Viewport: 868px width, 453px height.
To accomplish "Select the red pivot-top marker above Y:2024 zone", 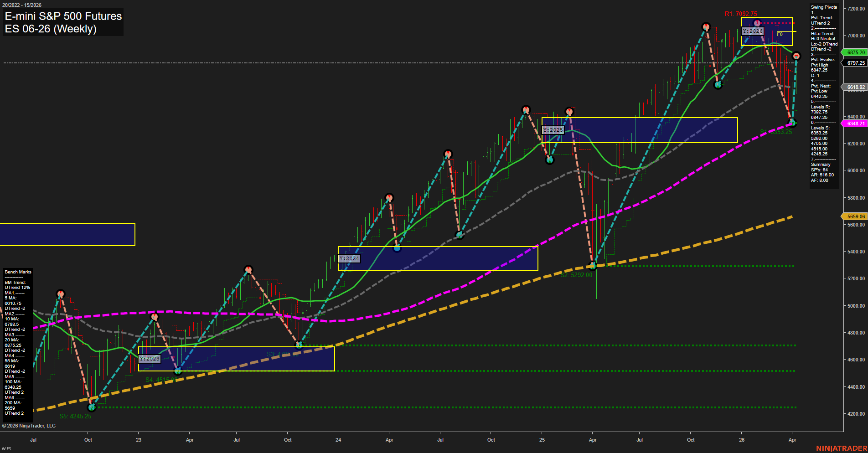I will 390,197.
